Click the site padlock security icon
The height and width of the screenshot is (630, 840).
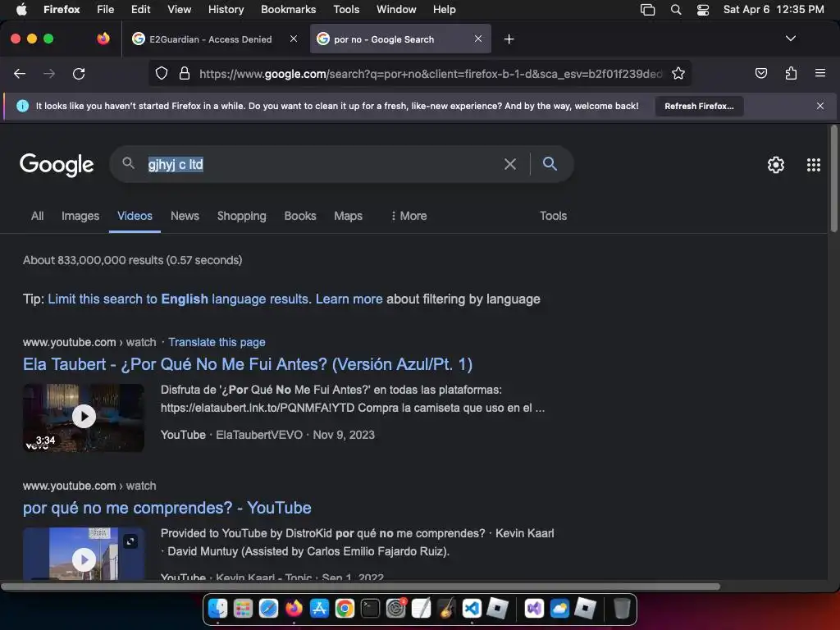[x=185, y=73]
